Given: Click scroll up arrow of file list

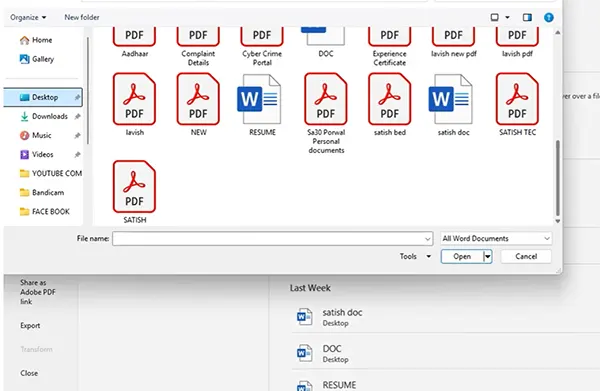Looking at the screenshot, I should 558,33.
